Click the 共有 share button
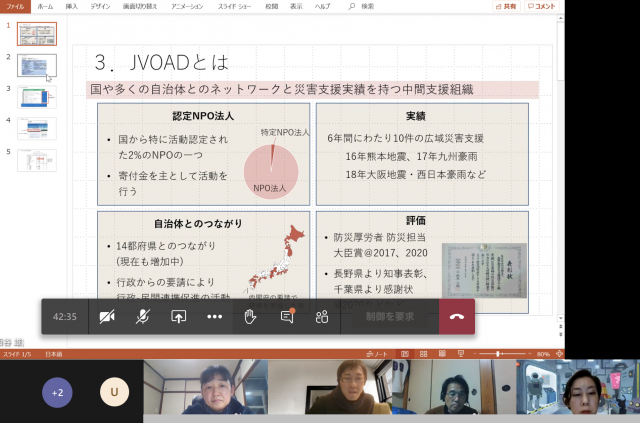Viewport: 640px width, 423px height. click(506, 6)
